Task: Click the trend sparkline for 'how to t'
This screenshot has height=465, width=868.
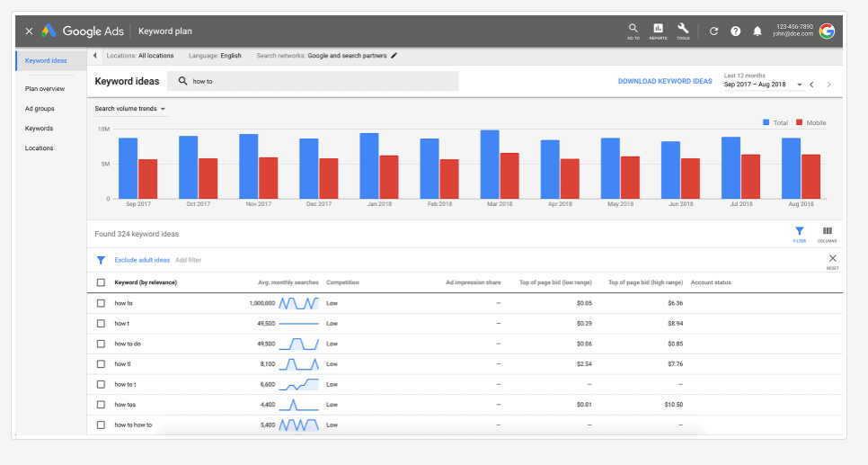Action: tap(298, 384)
